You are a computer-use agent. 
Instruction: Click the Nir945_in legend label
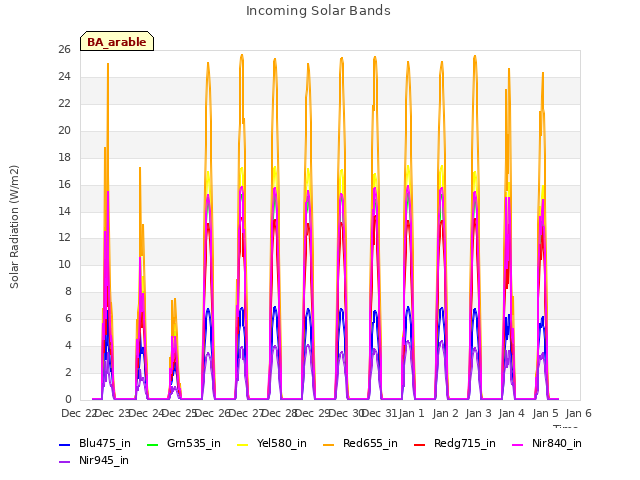[104, 460]
